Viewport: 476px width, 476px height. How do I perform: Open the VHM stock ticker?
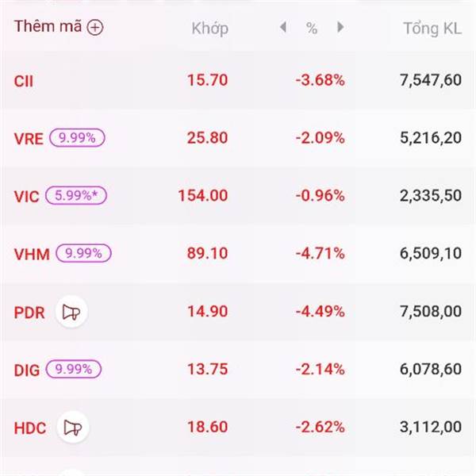[x=32, y=254]
